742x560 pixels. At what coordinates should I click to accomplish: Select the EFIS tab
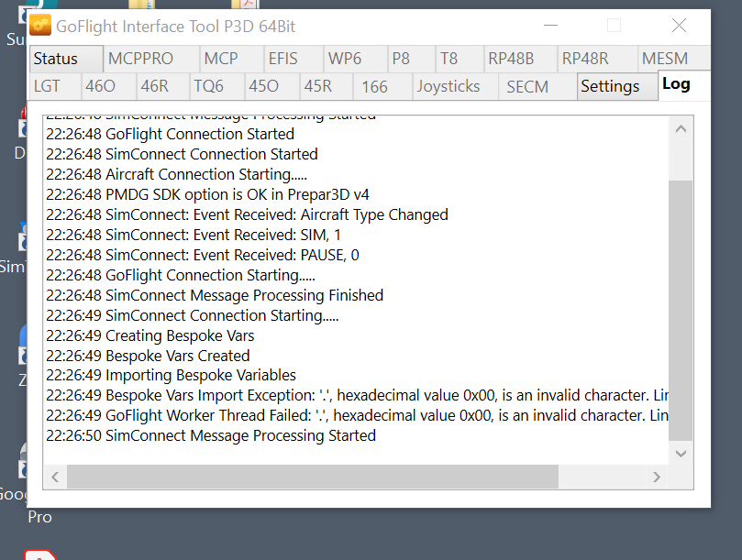(282, 59)
